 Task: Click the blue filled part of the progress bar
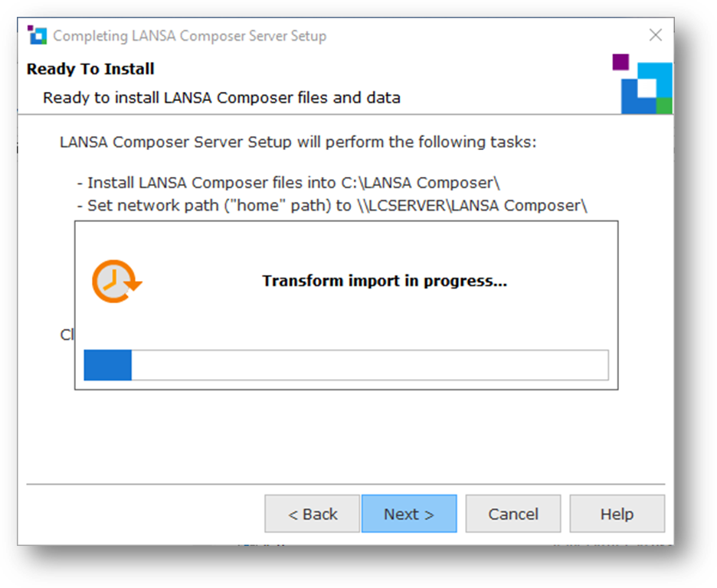coord(108,365)
